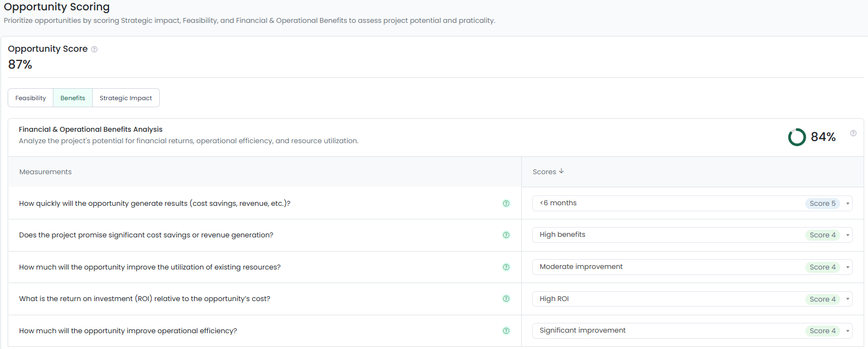
Task: Click help icon for resource utilization question
Action: pyautogui.click(x=506, y=267)
